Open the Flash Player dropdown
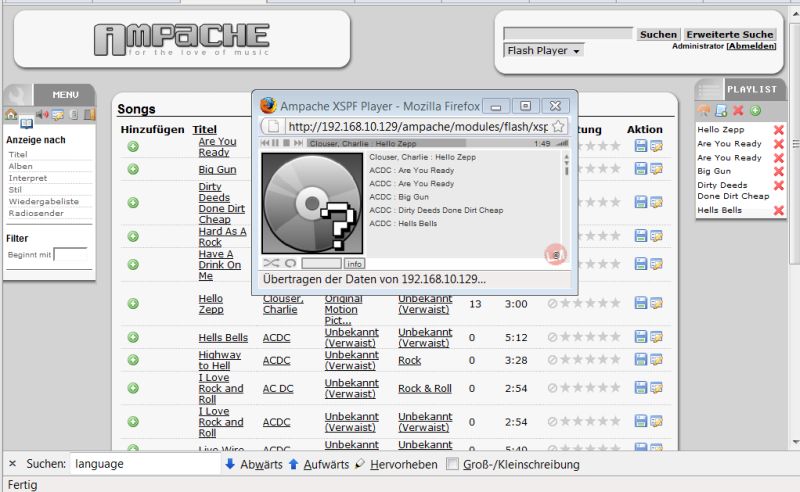The width and height of the screenshot is (800, 492). [x=543, y=51]
